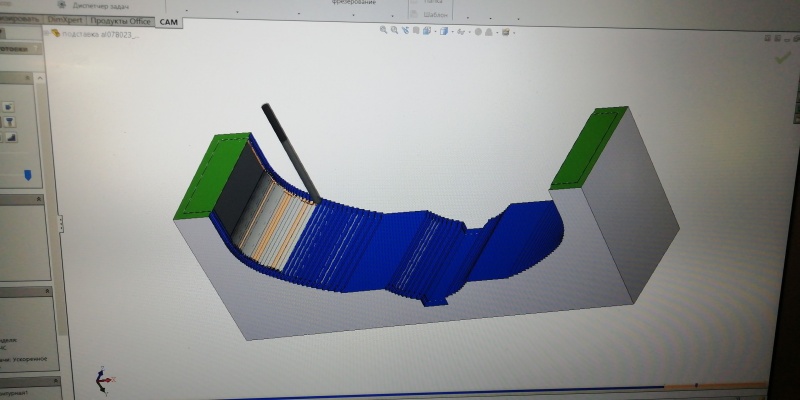The height and width of the screenshot is (400, 800).
Task: Click the green checkmark to confirm
Action: (x=783, y=58)
